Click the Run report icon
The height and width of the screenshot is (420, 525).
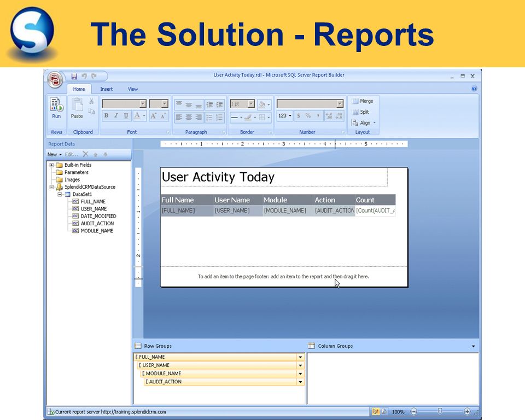click(56, 104)
